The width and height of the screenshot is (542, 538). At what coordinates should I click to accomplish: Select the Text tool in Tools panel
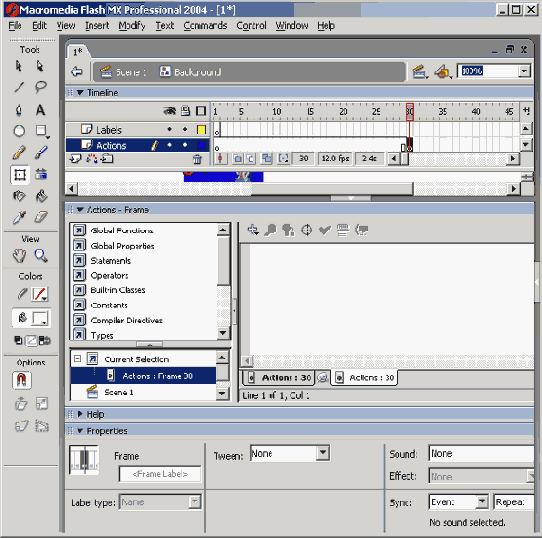pos(40,110)
